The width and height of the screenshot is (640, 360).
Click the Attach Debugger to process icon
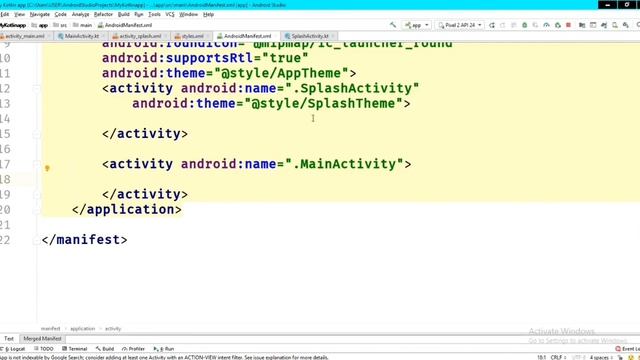558,25
